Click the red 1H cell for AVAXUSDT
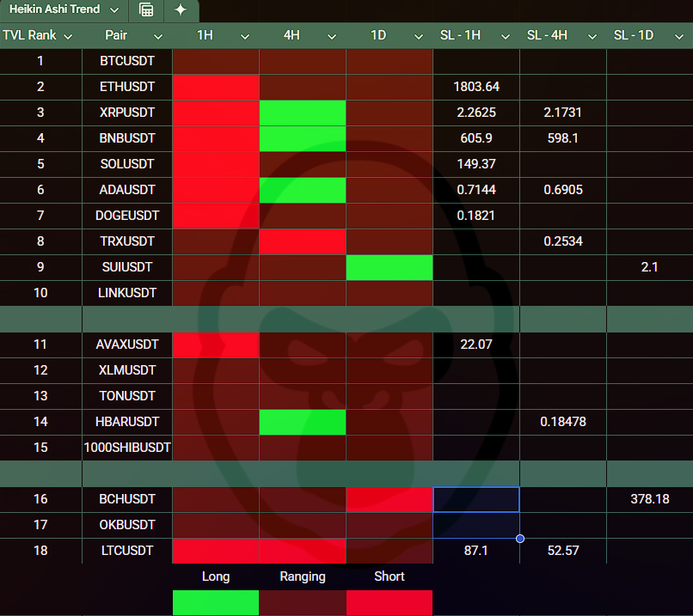The width and height of the screenshot is (693, 616). pos(216,345)
